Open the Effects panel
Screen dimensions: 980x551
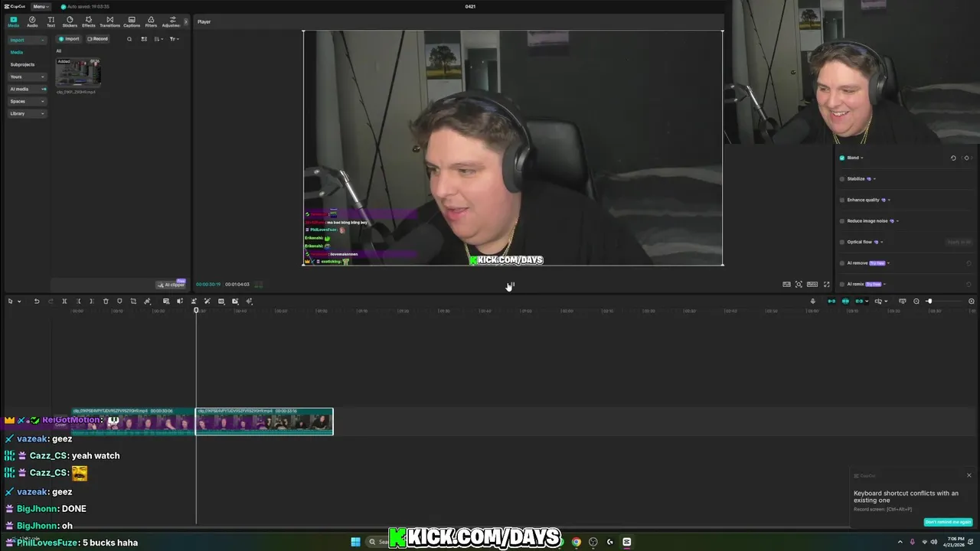tap(89, 21)
